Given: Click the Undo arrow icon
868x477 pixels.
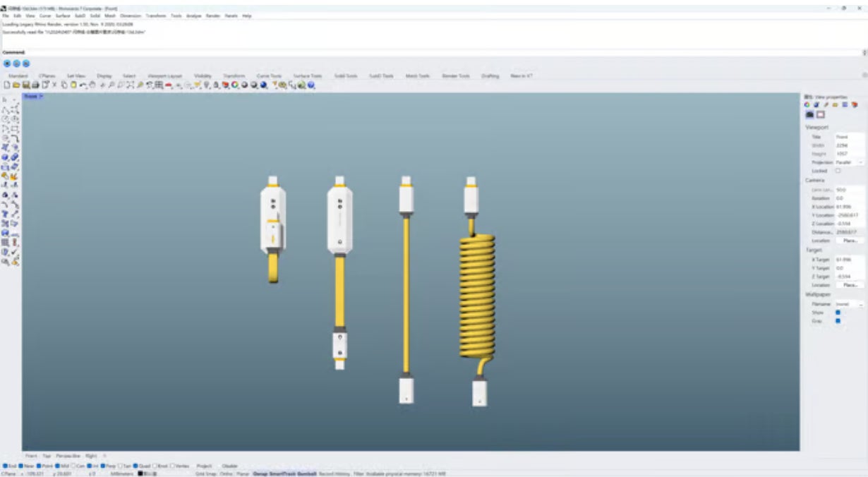Looking at the screenshot, I should point(83,85).
